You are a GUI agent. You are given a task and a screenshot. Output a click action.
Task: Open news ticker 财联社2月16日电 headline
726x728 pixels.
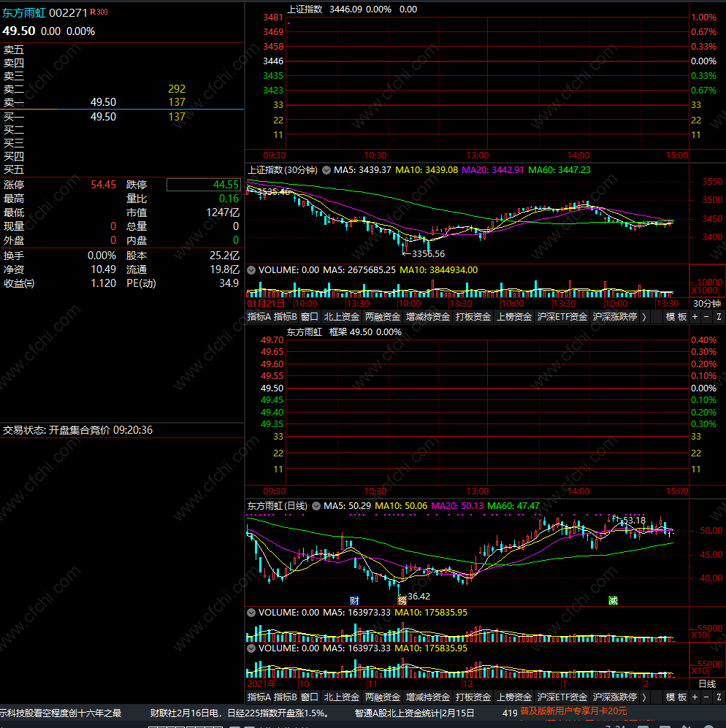click(x=240, y=713)
